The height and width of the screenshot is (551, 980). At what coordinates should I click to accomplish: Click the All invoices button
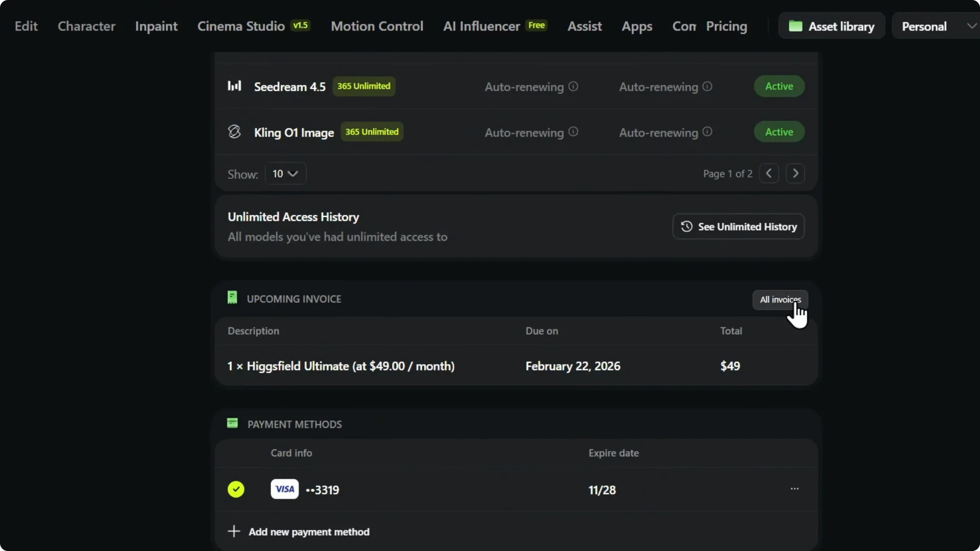pyautogui.click(x=780, y=299)
